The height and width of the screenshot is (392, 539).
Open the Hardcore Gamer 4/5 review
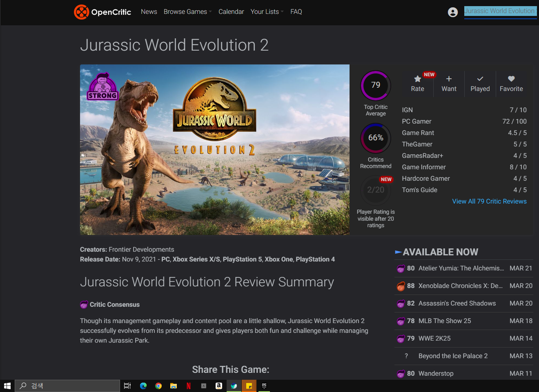point(464,179)
